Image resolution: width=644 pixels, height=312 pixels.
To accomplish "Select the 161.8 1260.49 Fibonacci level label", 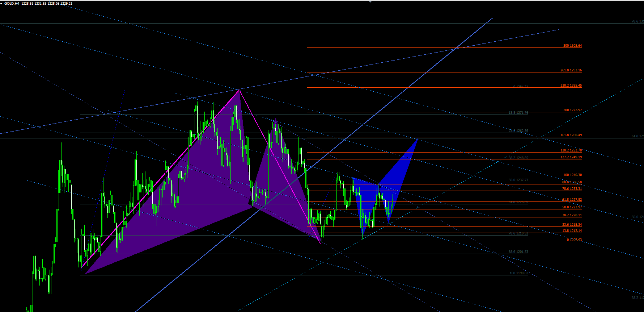I will click(x=571, y=135).
